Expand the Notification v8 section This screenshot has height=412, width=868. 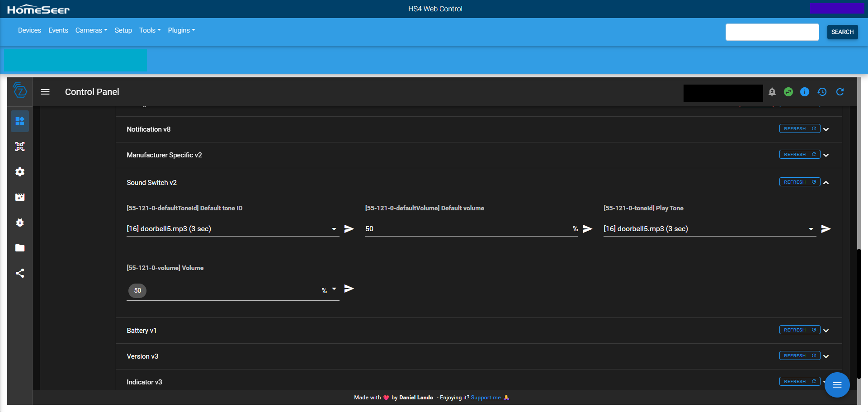coord(826,129)
